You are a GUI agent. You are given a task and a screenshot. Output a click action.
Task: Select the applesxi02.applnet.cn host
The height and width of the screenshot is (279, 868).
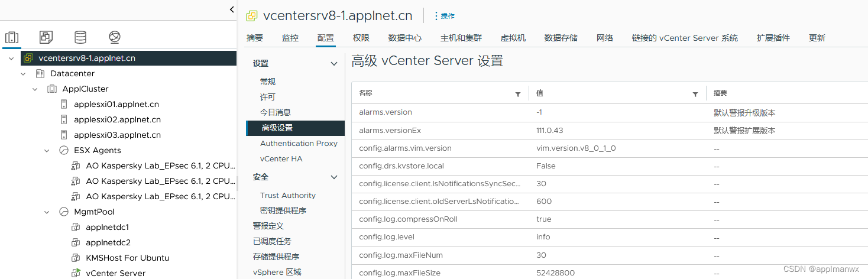point(117,120)
